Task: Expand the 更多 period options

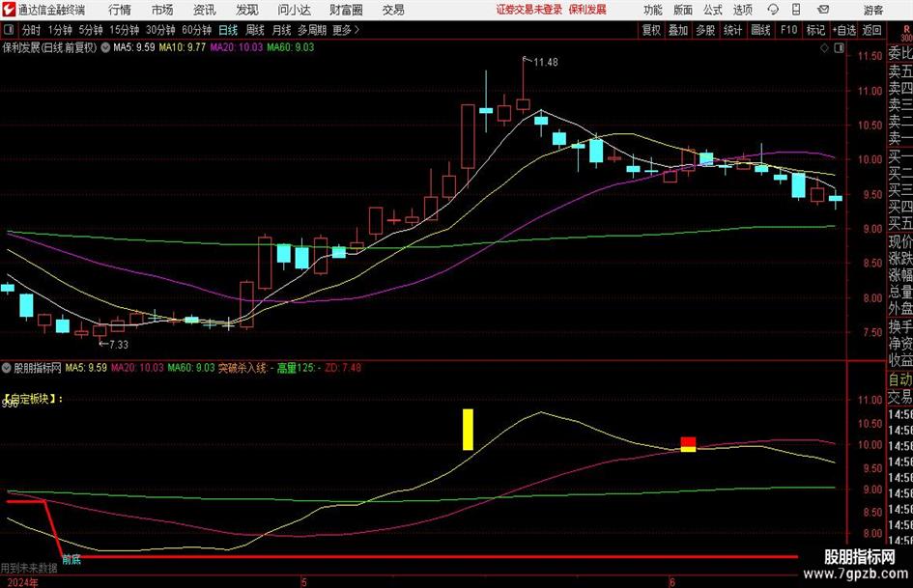Action: click(x=346, y=30)
